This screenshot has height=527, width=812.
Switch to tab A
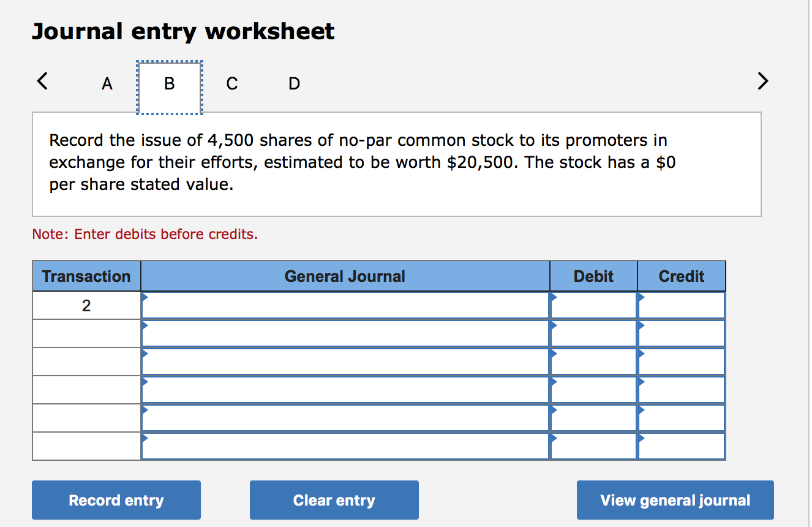point(107,83)
